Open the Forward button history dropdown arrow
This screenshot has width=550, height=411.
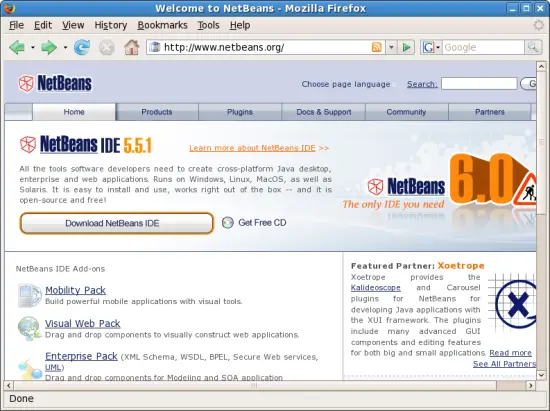tap(65, 47)
